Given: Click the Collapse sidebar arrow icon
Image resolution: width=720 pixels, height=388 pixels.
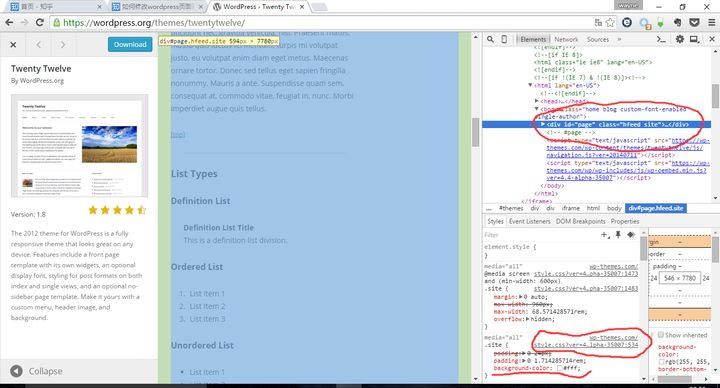Looking at the screenshot, I should pyautogui.click(x=16, y=371).
